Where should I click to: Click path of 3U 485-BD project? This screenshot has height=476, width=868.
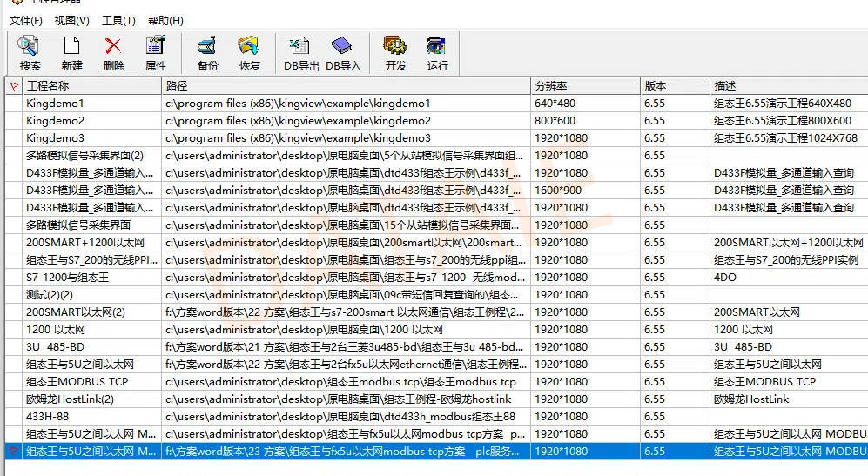tap(344, 347)
